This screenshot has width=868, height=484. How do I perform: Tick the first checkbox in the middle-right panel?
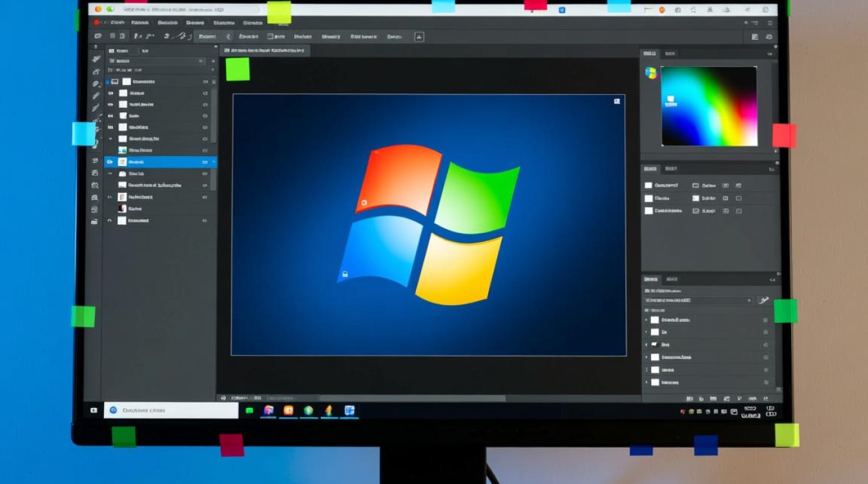tap(648, 185)
